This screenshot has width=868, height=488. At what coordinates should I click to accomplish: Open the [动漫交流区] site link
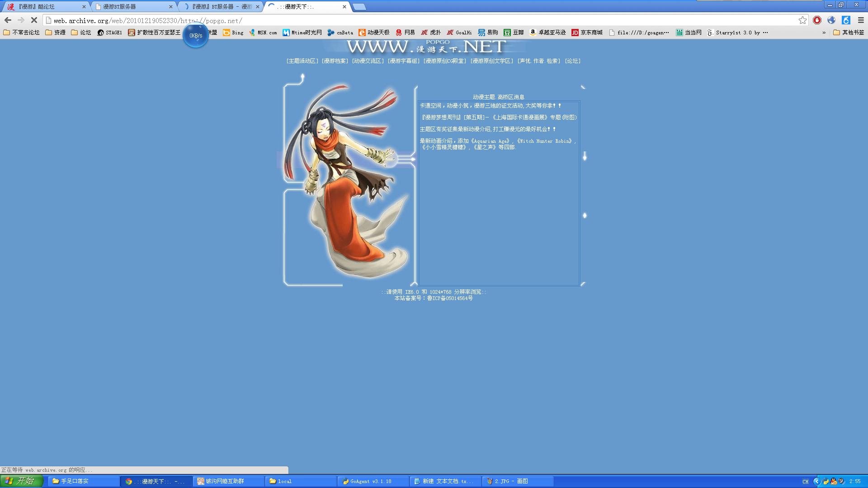coord(368,61)
